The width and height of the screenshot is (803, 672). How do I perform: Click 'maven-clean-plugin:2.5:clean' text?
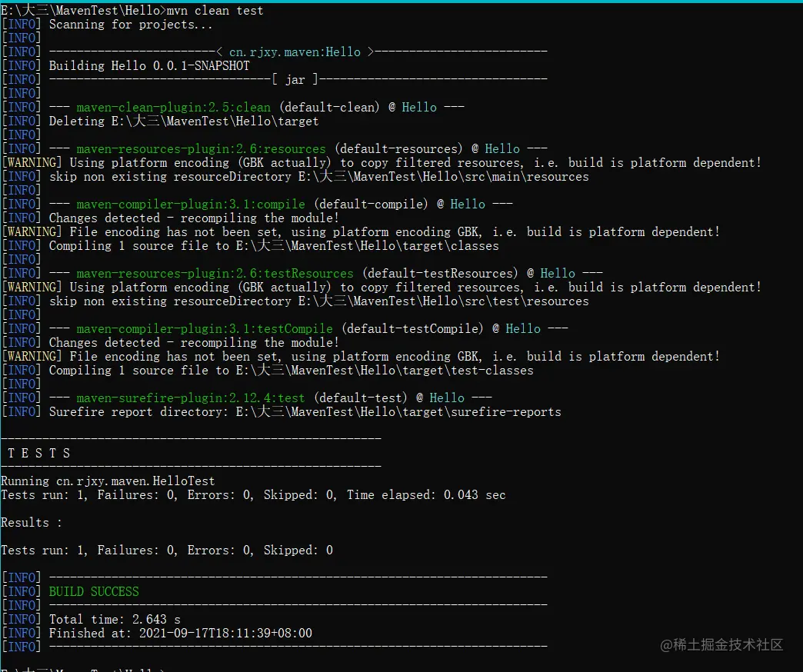tap(174, 107)
